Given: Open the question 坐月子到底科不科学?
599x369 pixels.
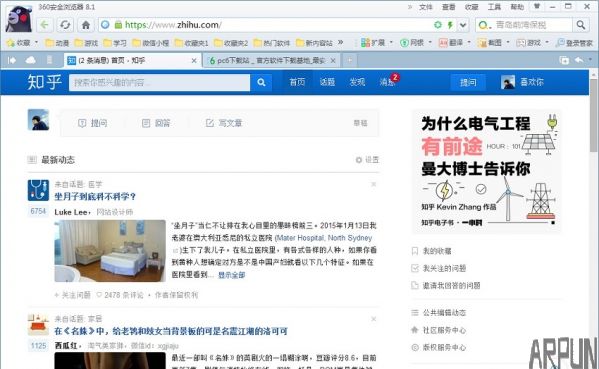Looking at the screenshot, I should tap(95, 197).
